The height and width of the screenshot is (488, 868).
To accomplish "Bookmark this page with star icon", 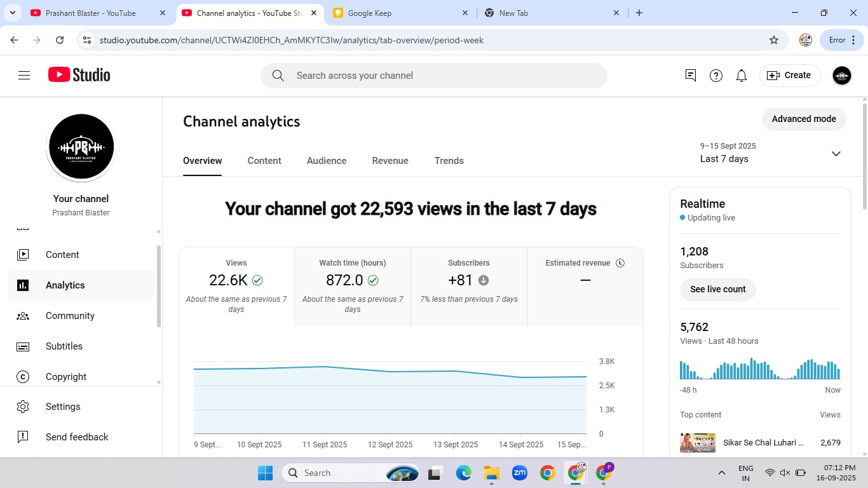I will pos(773,40).
